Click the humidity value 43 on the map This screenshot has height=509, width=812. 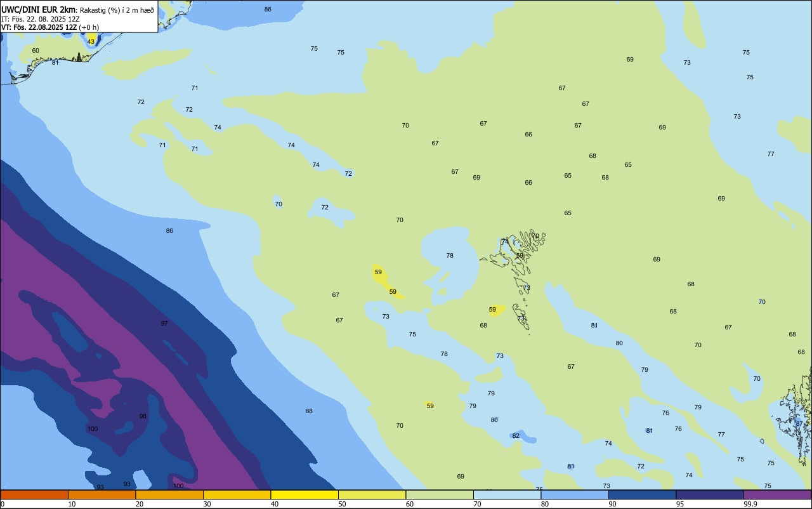pos(91,41)
